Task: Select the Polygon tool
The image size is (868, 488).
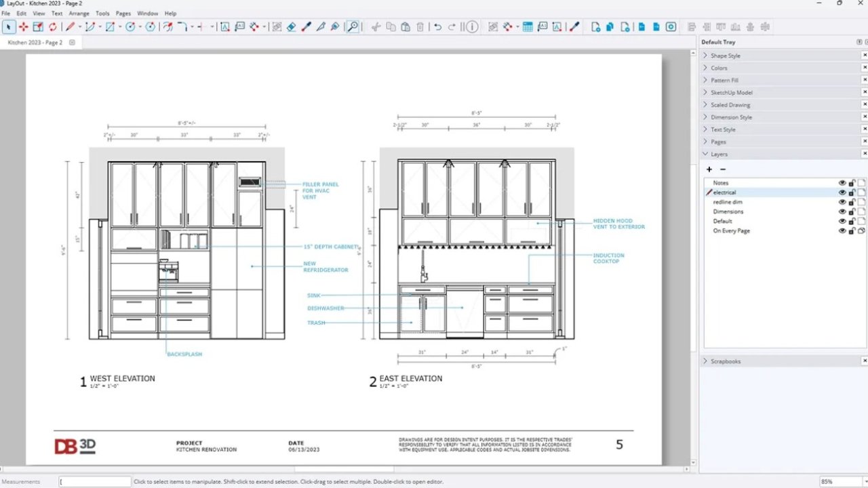Action: pyautogui.click(x=151, y=27)
